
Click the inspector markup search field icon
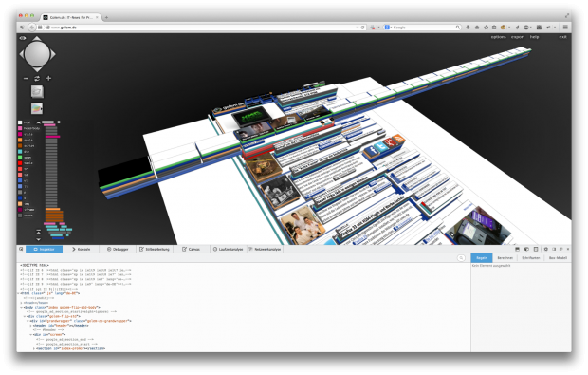point(461,258)
